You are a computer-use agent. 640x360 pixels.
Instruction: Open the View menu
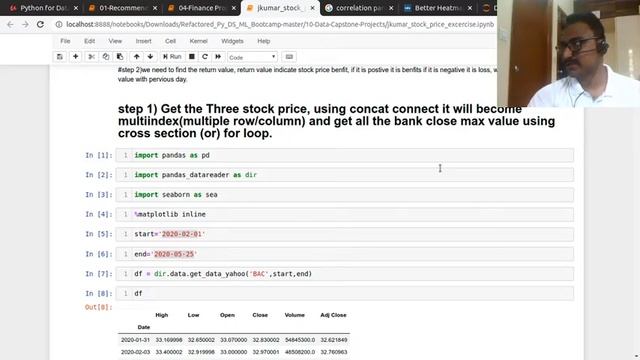(x=115, y=41)
